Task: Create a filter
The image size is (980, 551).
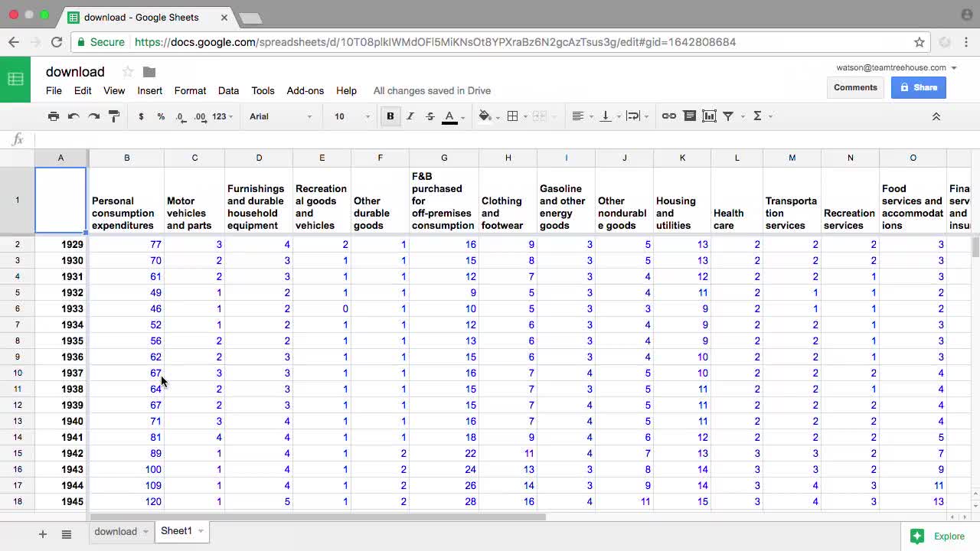Action: click(x=728, y=116)
